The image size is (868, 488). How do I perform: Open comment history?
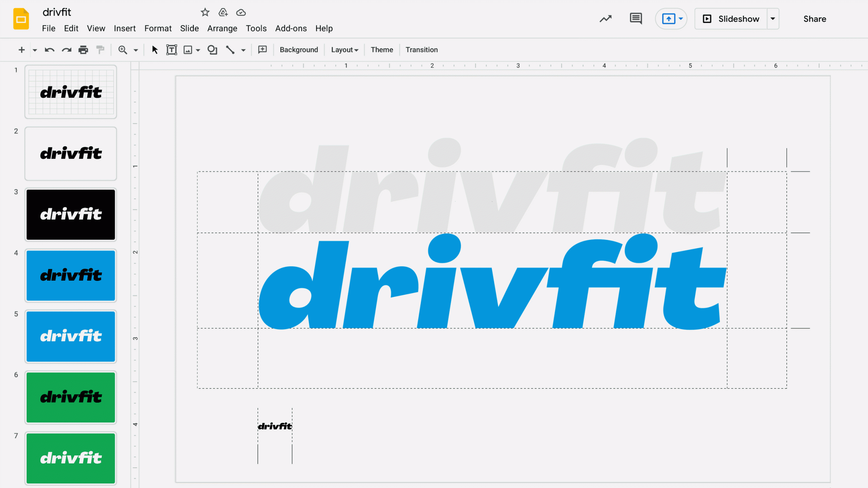click(635, 19)
